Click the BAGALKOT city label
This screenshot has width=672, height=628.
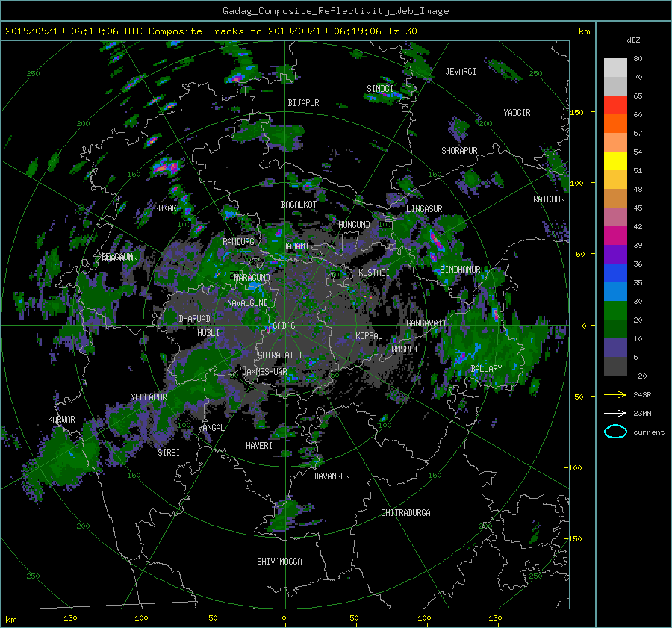[x=299, y=205]
